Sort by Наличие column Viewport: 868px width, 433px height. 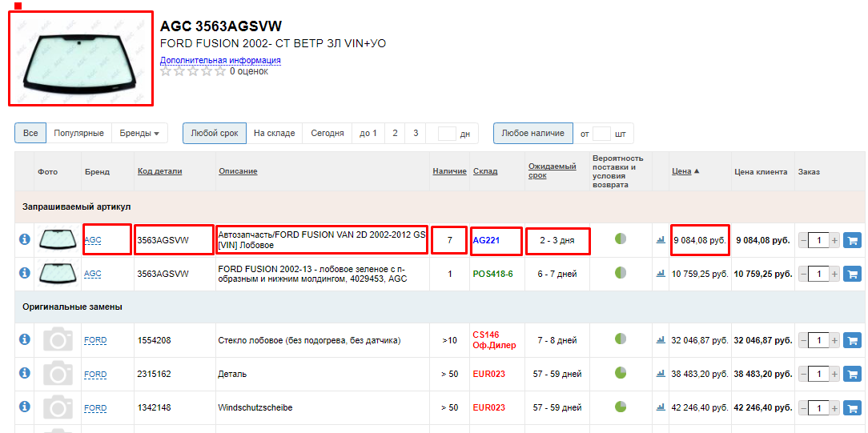click(449, 171)
